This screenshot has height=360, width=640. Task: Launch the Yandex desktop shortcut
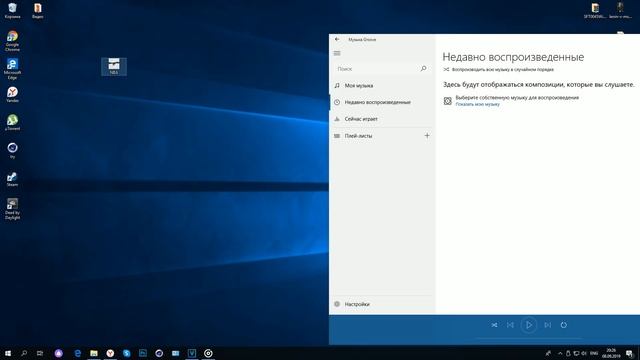(12, 94)
